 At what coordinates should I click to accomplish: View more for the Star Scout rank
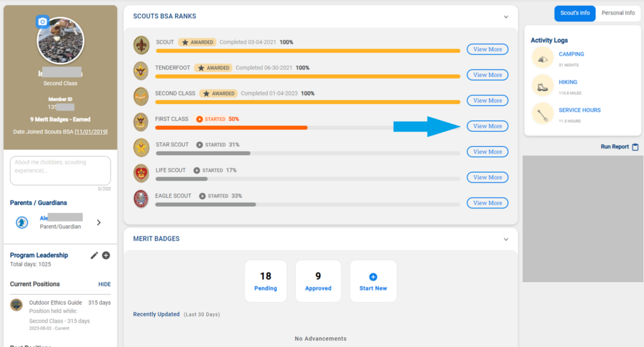click(487, 152)
